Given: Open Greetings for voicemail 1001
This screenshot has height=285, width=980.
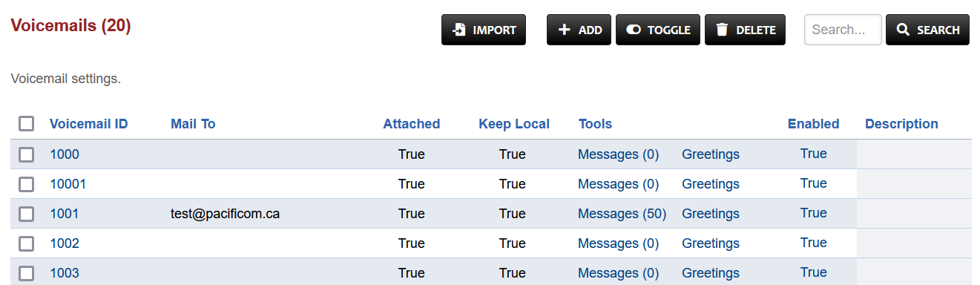Looking at the screenshot, I should pyautogui.click(x=711, y=214).
